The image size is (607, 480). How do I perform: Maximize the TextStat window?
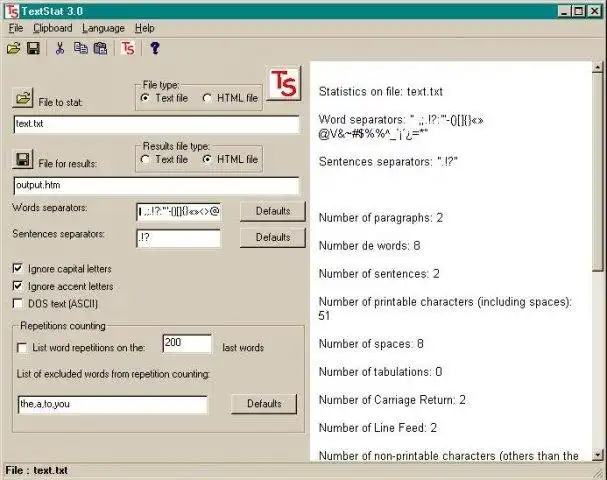(578, 11)
